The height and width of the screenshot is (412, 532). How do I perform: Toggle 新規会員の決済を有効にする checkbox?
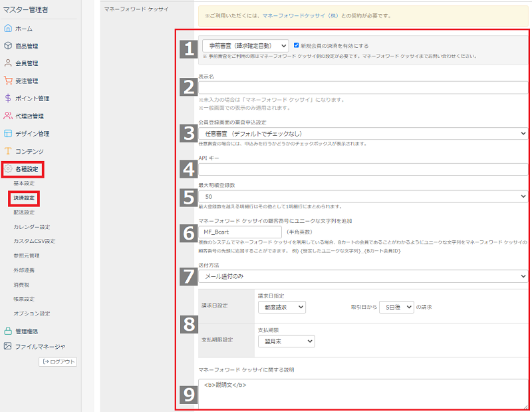(296, 45)
